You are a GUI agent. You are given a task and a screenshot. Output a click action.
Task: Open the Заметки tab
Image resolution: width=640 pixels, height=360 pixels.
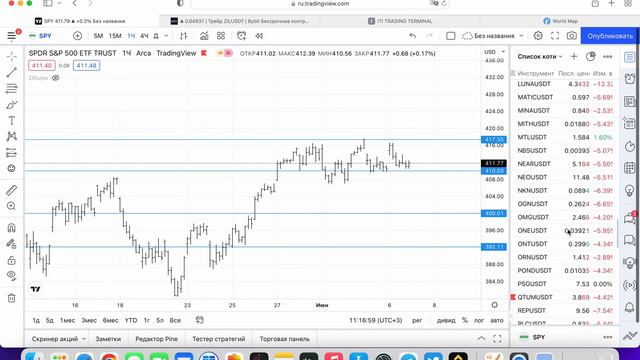(x=108, y=339)
